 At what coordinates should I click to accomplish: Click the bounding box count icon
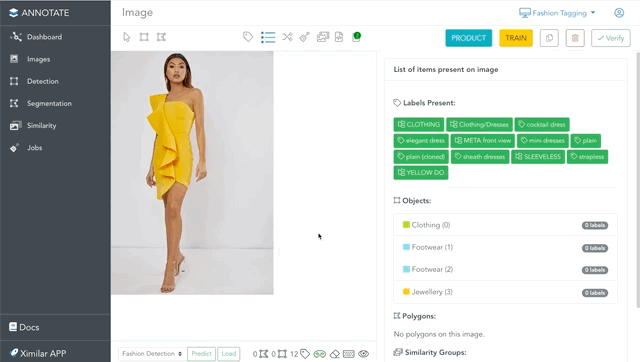tap(282, 354)
